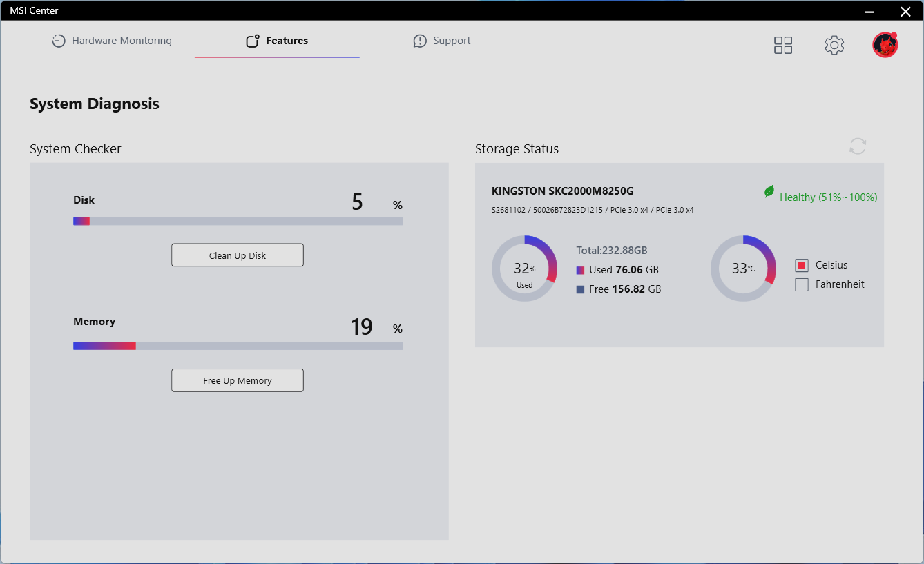Click the KINGSTON SKC2000M8250G drive name
Viewport: 924px width, 564px height.
[x=563, y=191]
